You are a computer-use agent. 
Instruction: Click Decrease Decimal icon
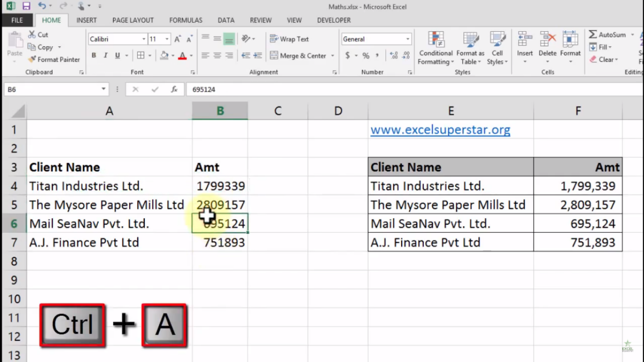tap(406, 55)
